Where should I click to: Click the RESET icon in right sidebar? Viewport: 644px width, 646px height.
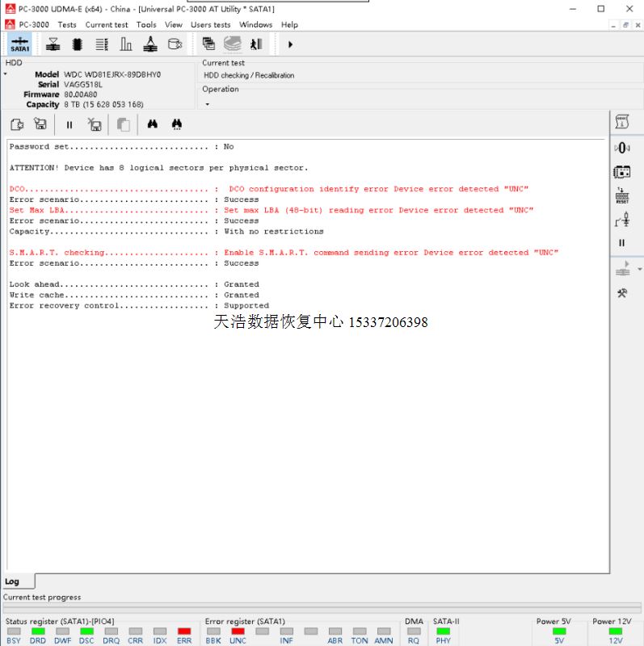621,195
